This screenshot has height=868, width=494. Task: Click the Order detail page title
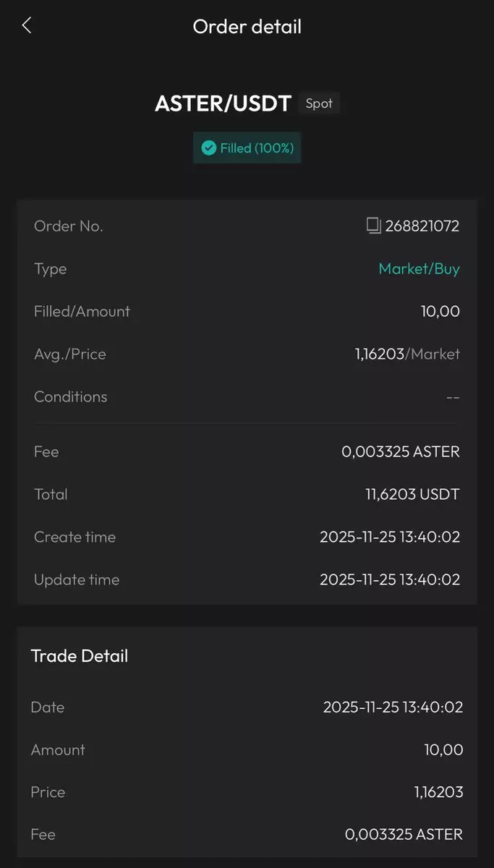pos(247,27)
